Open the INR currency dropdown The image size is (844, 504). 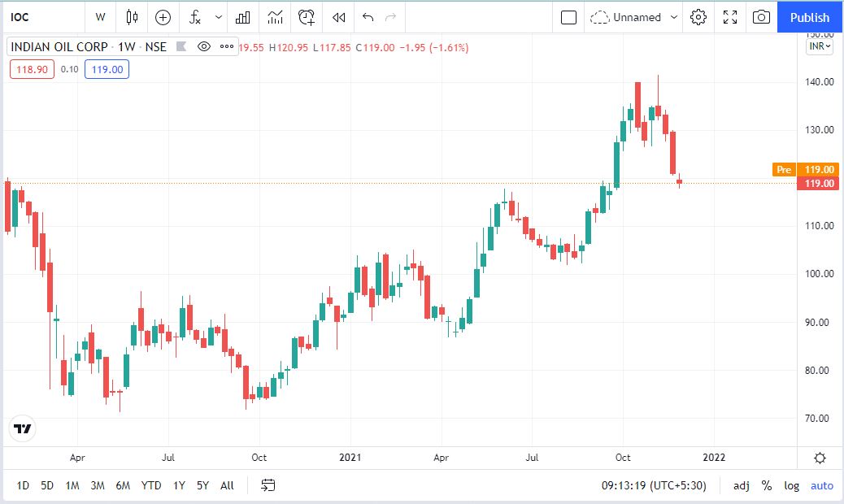point(820,46)
